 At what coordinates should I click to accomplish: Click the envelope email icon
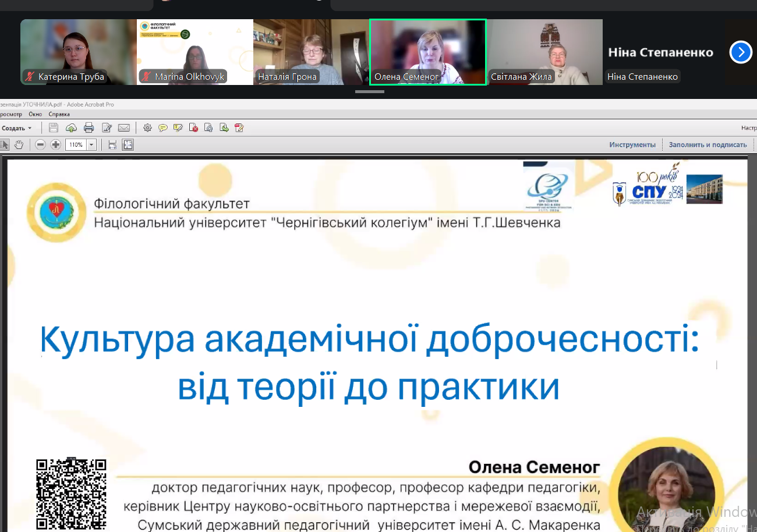coord(123,128)
